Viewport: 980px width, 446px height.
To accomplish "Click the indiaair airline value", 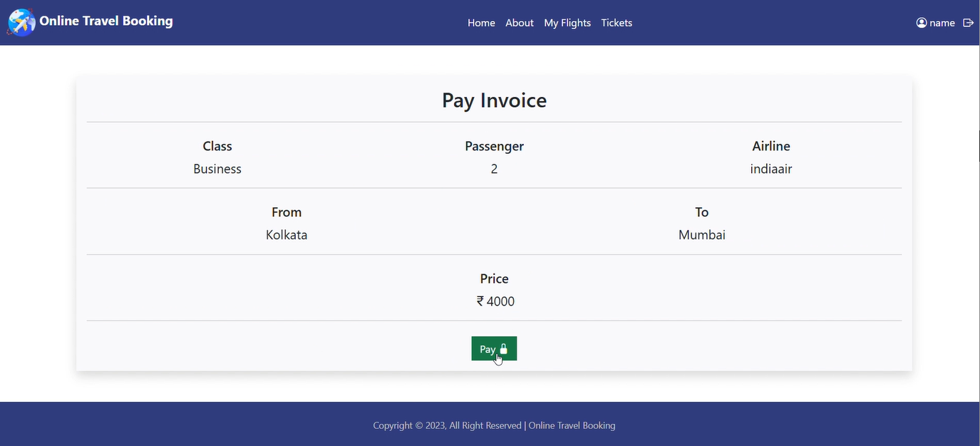I will (x=771, y=169).
